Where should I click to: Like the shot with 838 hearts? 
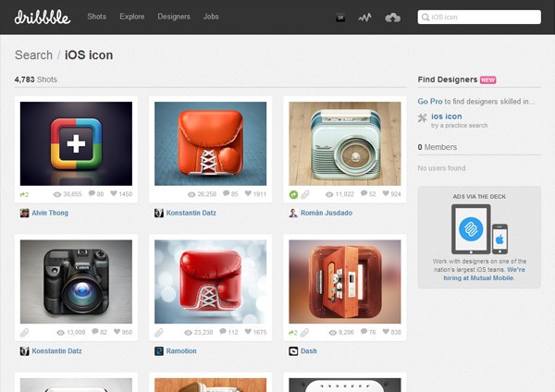[386, 332]
